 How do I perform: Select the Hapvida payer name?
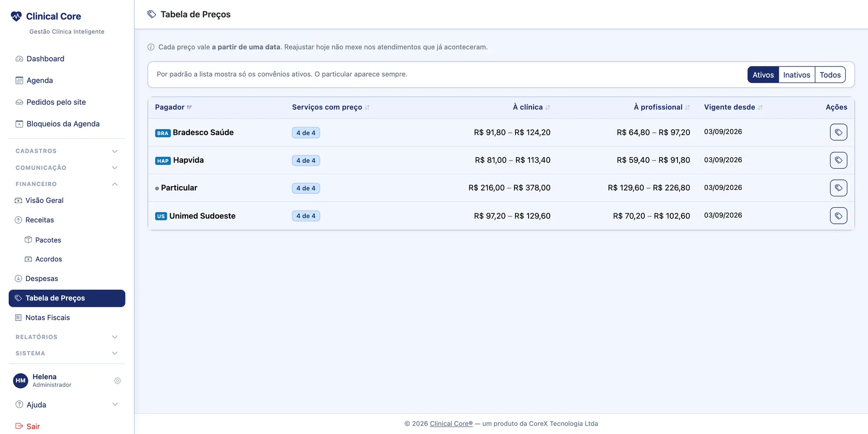[x=189, y=161]
